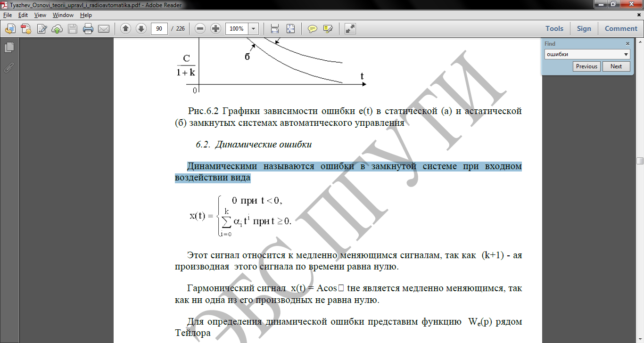Image resolution: width=644 pixels, height=343 pixels.
Task: Click the 100% zoom value field
Action: 237,29
